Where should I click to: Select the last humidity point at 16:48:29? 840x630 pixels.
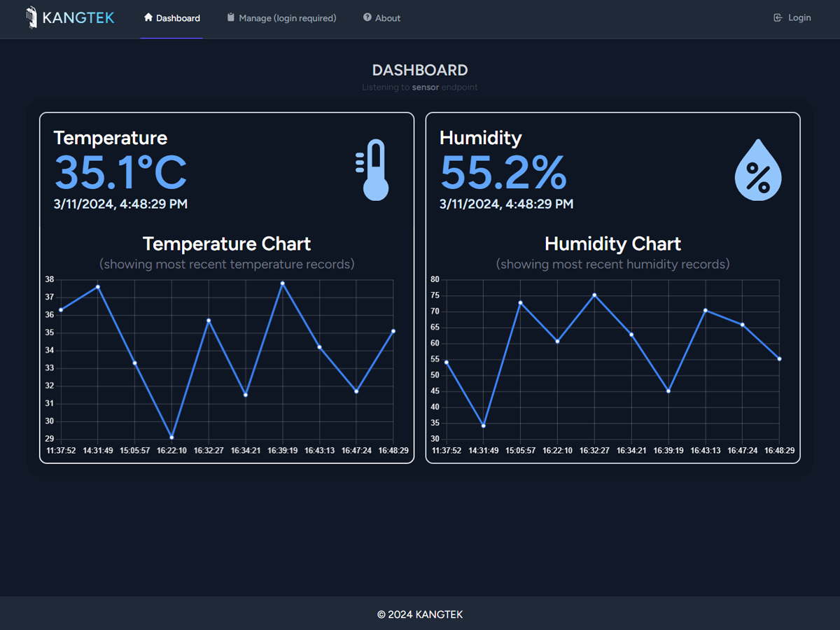tap(779, 359)
